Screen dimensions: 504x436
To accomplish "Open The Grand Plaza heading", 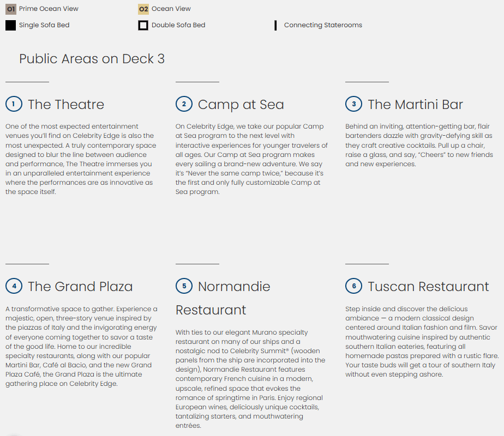I will [x=80, y=286].
